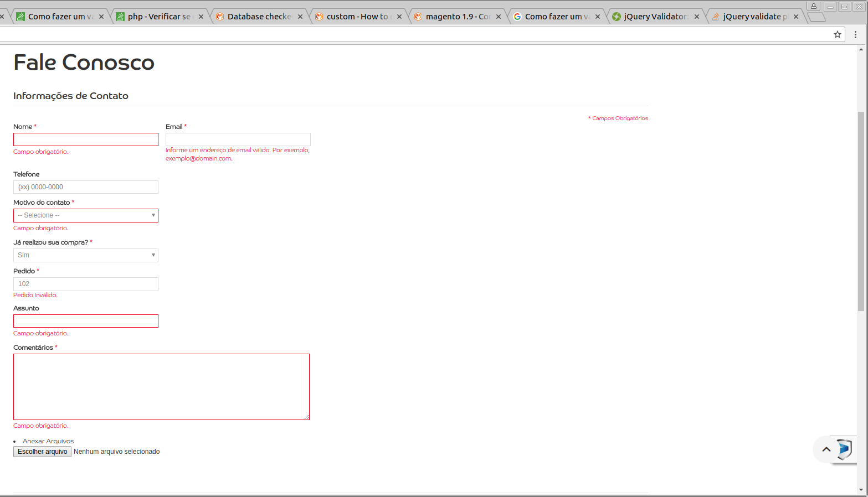The height and width of the screenshot is (497, 868).
Task: Click the 'Nenhum arquivo selecionado' text
Action: pyautogui.click(x=117, y=452)
